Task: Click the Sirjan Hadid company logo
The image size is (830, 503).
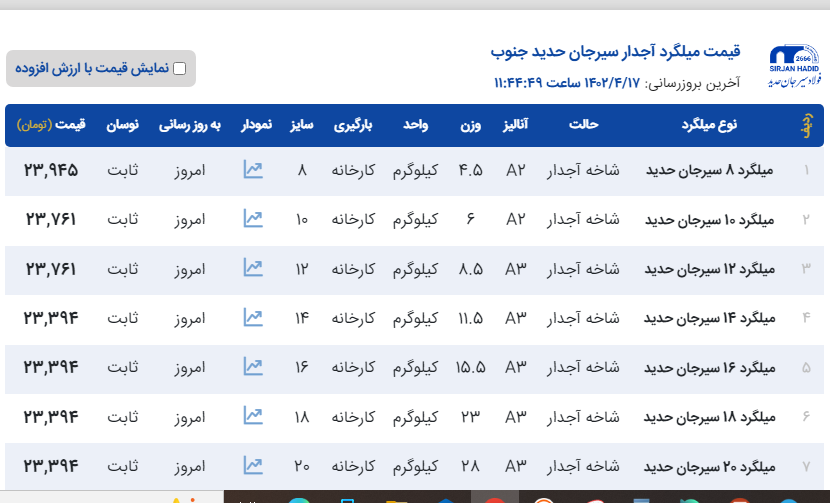Action: pos(794,66)
